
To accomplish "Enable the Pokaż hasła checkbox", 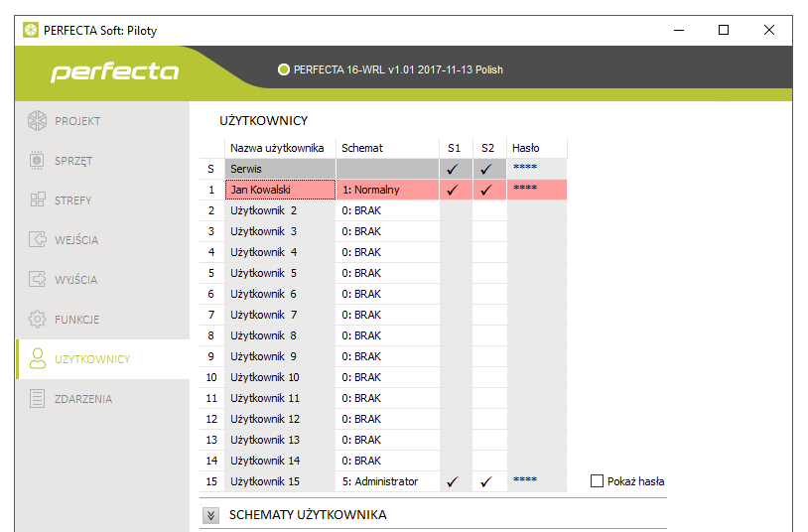I will (x=597, y=481).
